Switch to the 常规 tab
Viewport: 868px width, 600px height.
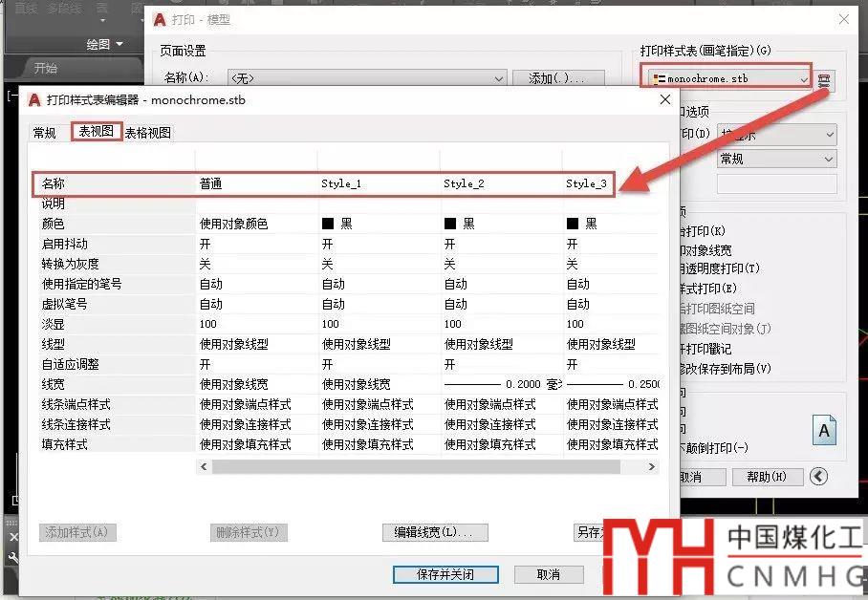click(x=45, y=133)
